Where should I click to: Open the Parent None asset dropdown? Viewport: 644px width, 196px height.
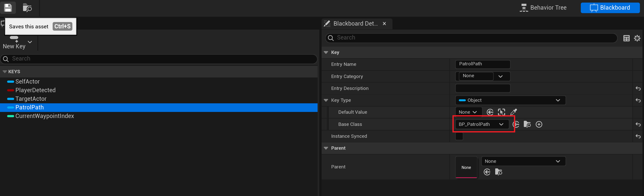pyautogui.click(x=523, y=161)
